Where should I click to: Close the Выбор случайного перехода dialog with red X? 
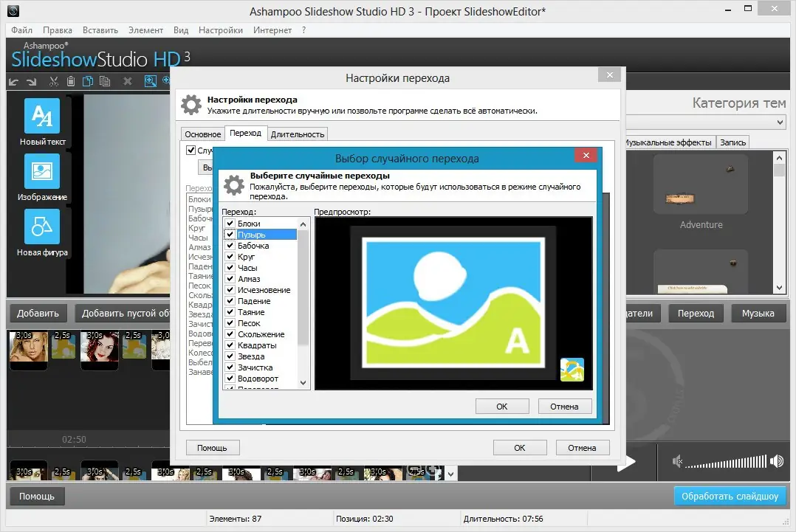[586, 155]
